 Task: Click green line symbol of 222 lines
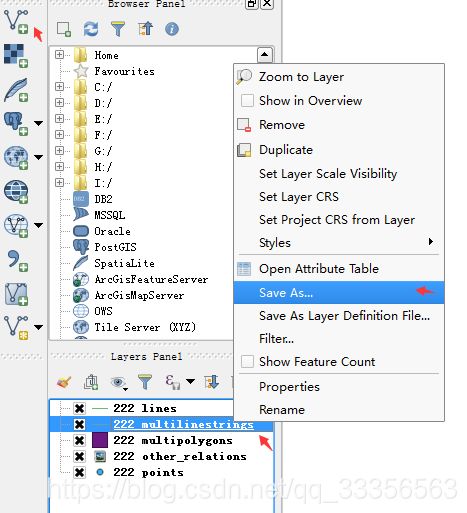pyautogui.click(x=100, y=408)
